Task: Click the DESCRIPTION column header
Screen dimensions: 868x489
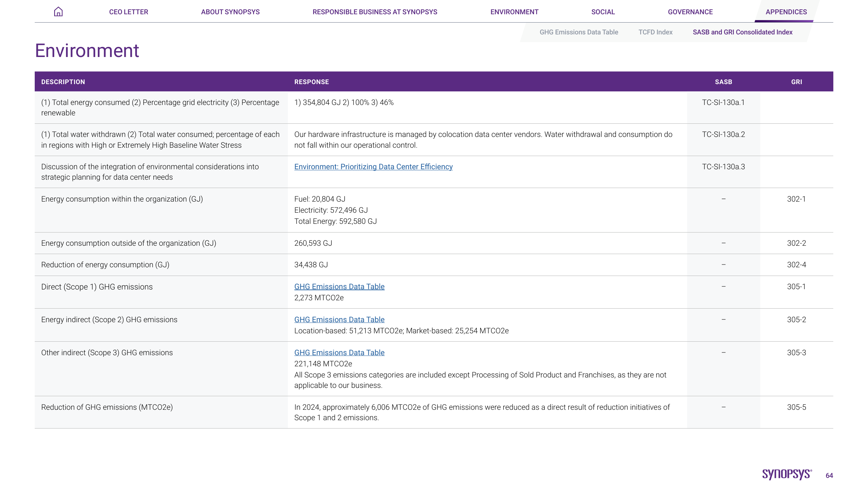Action: 63,82
